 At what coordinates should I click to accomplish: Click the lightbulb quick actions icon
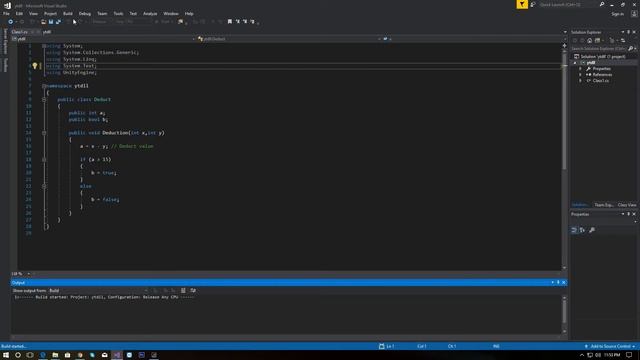coord(35,66)
